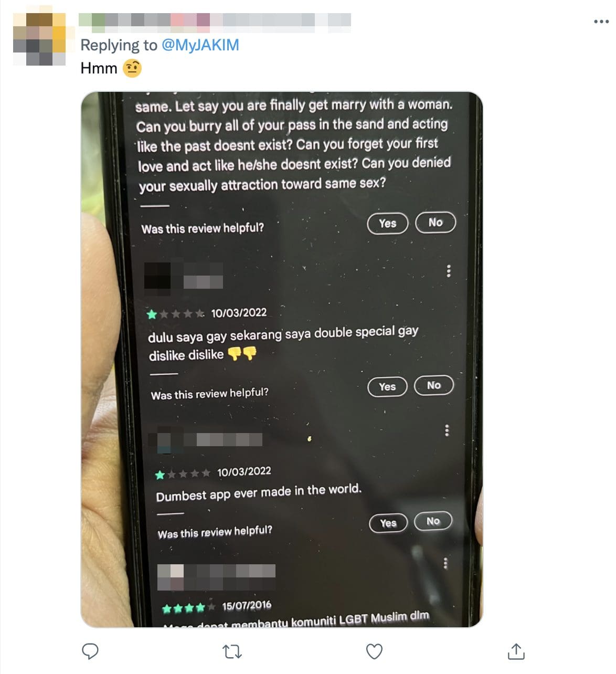The width and height of the screenshot is (616, 674).
Task: Open the options menu for the 'Dumbest app' review
Action: pos(447,430)
